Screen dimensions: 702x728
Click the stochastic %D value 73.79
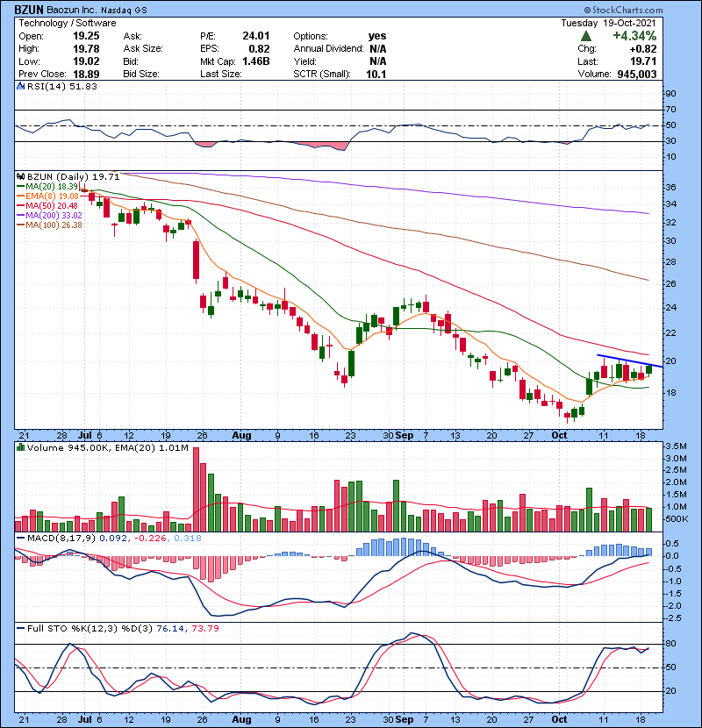point(204,628)
